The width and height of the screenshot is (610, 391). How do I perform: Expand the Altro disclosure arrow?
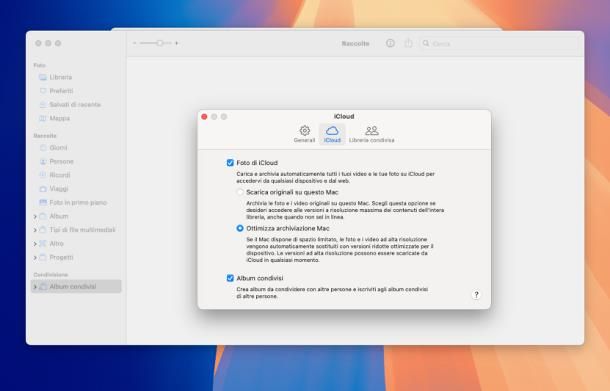pyautogui.click(x=35, y=244)
